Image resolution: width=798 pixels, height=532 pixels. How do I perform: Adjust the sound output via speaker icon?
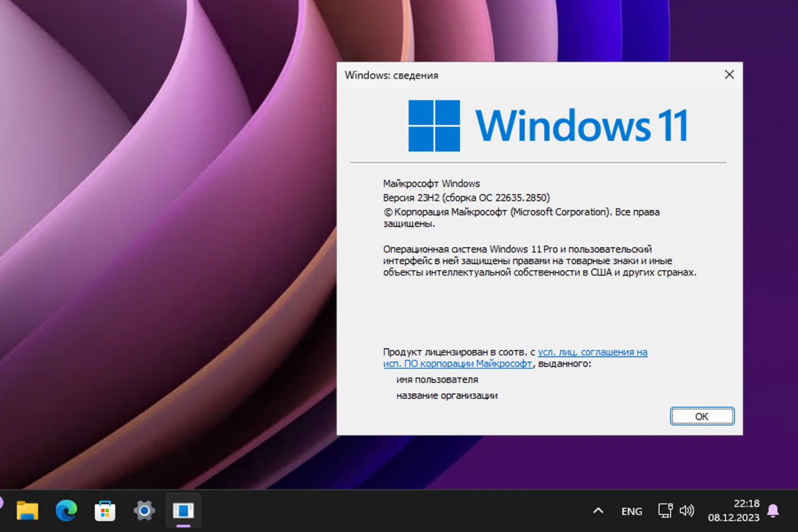tap(687, 510)
